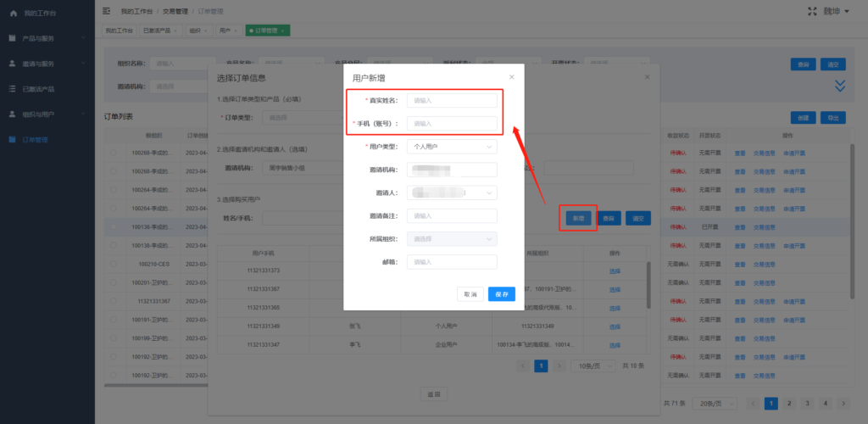Open the 魏坤 user account dropdown
The image size is (868, 424).
(837, 12)
